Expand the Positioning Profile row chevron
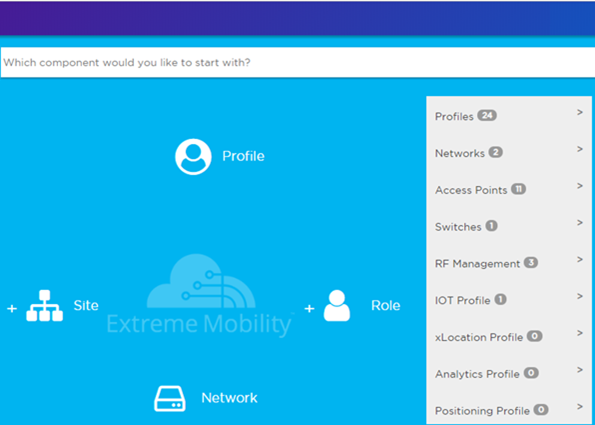The image size is (595, 425). (x=580, y=406)
